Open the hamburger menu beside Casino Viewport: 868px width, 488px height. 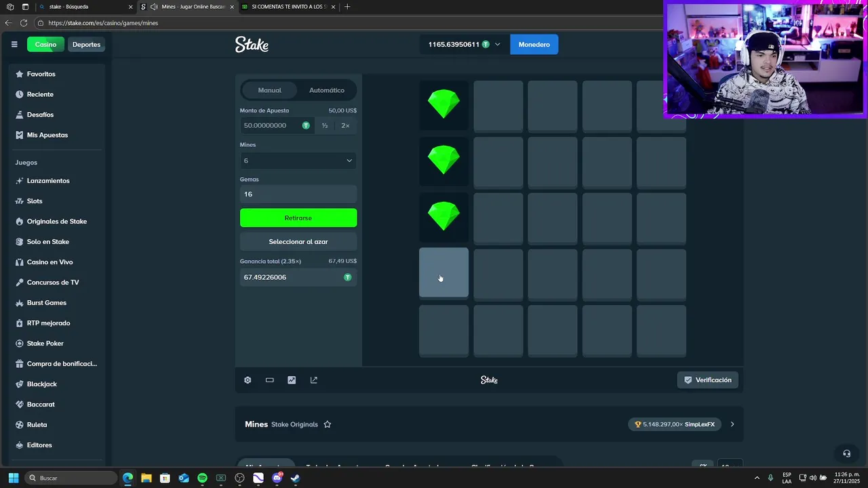[x=14, y=45]
